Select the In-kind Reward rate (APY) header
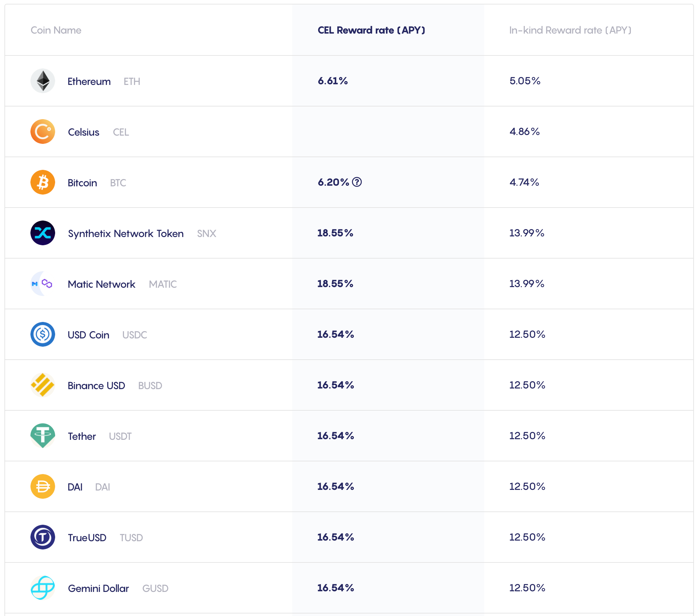The height and width of the screenshot is (616, 699). pyautogui.click(x=570, y=30)
